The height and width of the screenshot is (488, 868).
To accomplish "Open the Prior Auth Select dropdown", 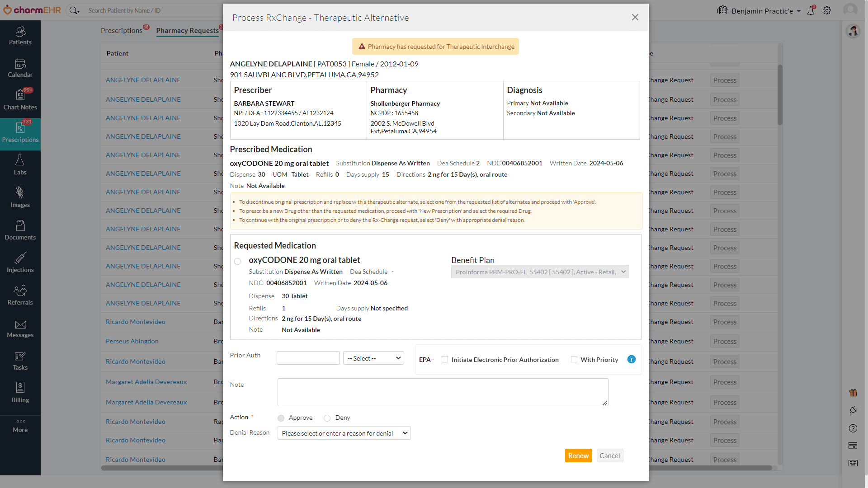I will point(373,358).
